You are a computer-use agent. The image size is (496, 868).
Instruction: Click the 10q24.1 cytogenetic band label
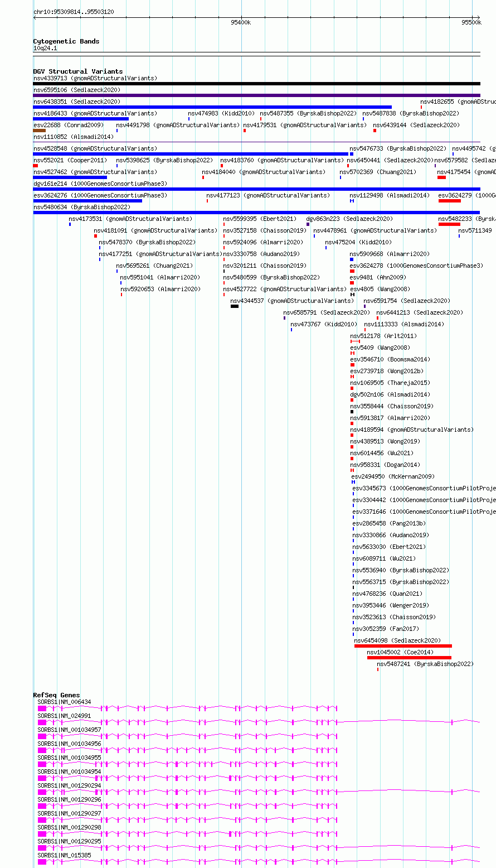pyautogui.click(x=45, y=48)
